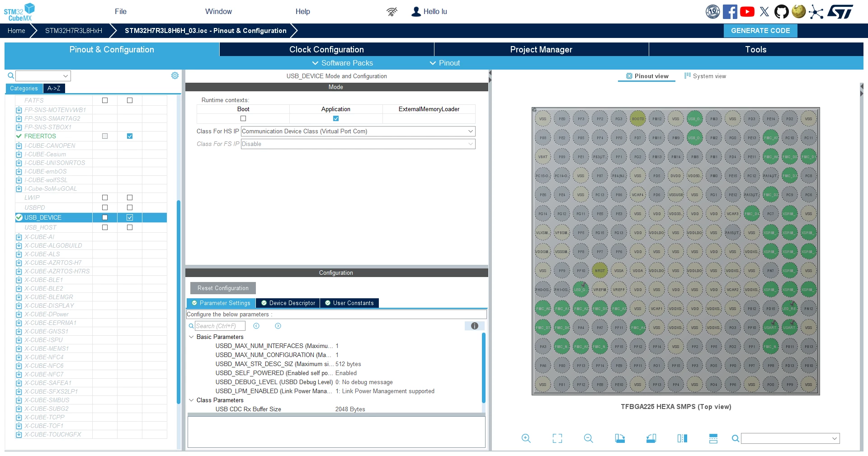Screen dimensions: 868x456
Task: Click the parameter search input field
Action: (x=220, y=326)
